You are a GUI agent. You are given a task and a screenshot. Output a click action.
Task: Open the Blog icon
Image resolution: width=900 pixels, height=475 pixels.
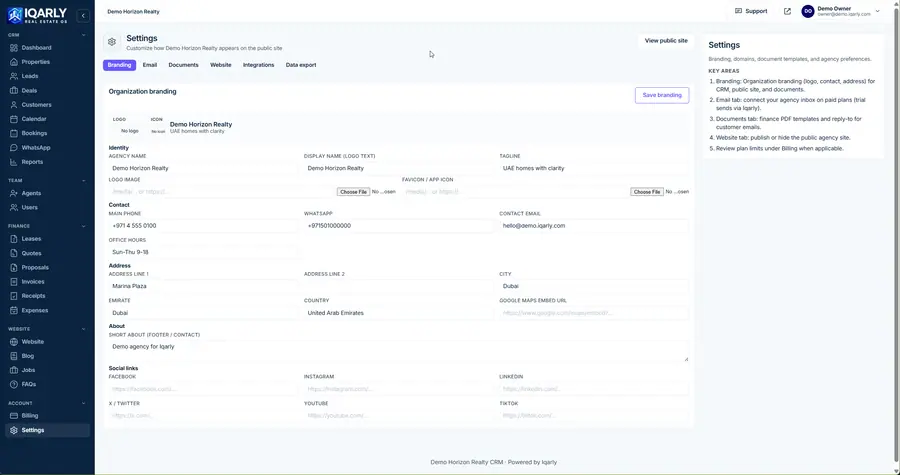click(x=14, y=356)
